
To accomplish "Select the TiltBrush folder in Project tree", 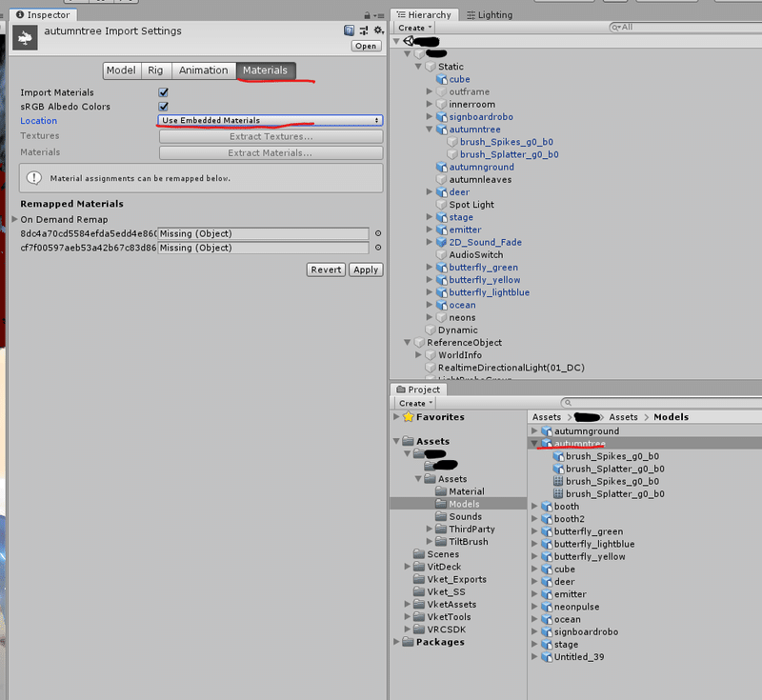I will [x=469, y=542].
